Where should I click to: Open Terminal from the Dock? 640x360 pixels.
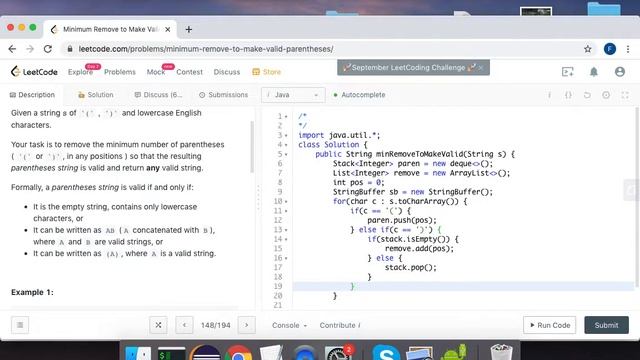[171, 353]
